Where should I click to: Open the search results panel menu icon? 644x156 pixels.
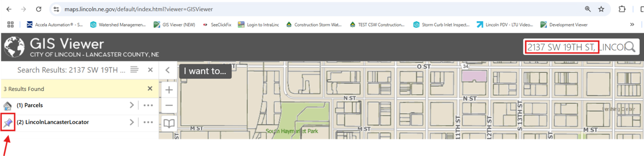pyautogui.click(x=134, y=69)
